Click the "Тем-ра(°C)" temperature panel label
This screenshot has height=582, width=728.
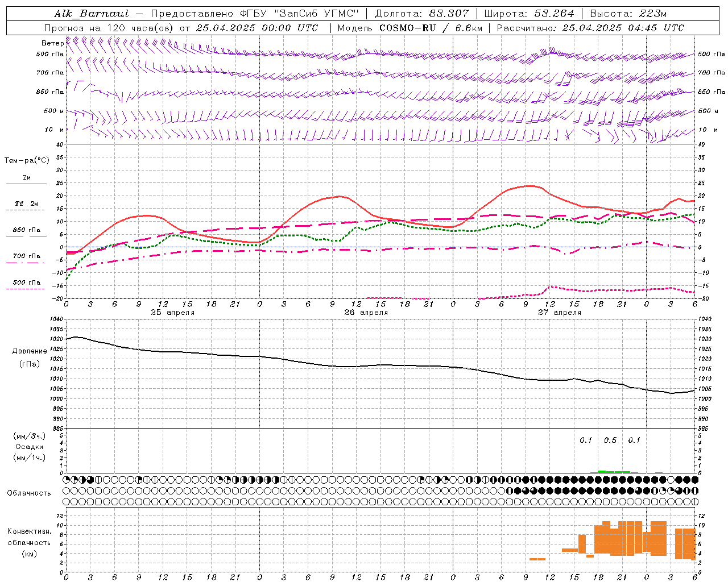[x=27, y=161]
